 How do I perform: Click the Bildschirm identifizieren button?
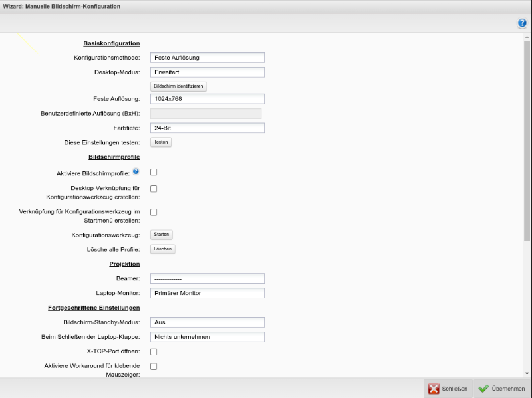178,86
